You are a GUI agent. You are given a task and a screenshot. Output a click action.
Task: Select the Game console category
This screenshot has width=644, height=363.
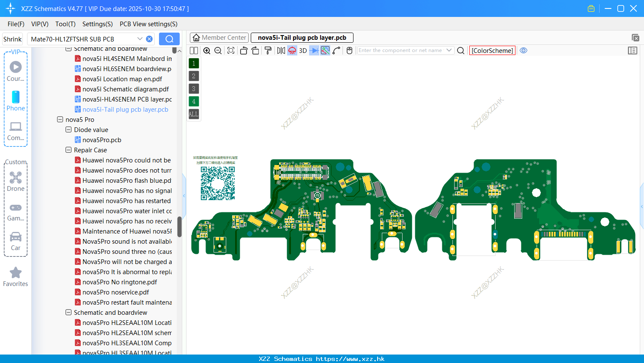click(x=16, y=212)
